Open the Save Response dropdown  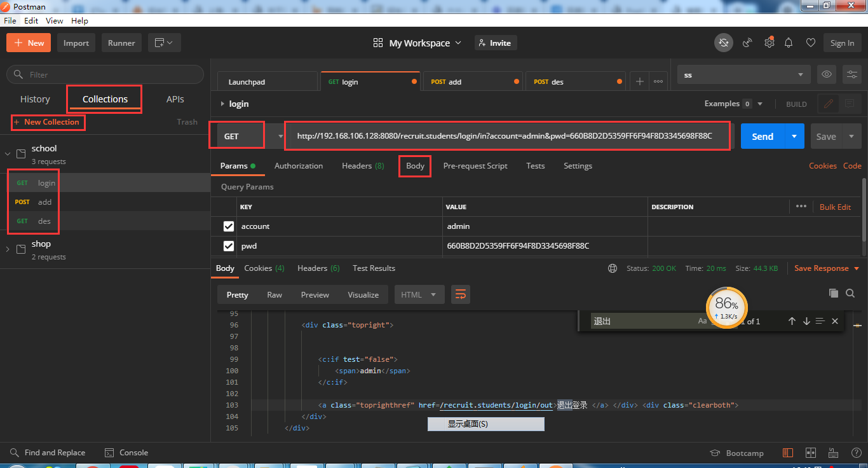point(827,268)
